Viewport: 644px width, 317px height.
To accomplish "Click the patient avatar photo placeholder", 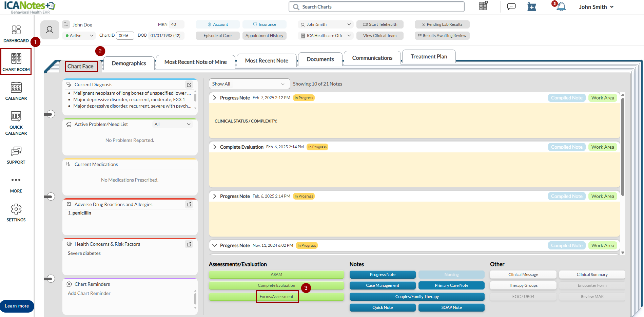I will (x=50, y=30).
